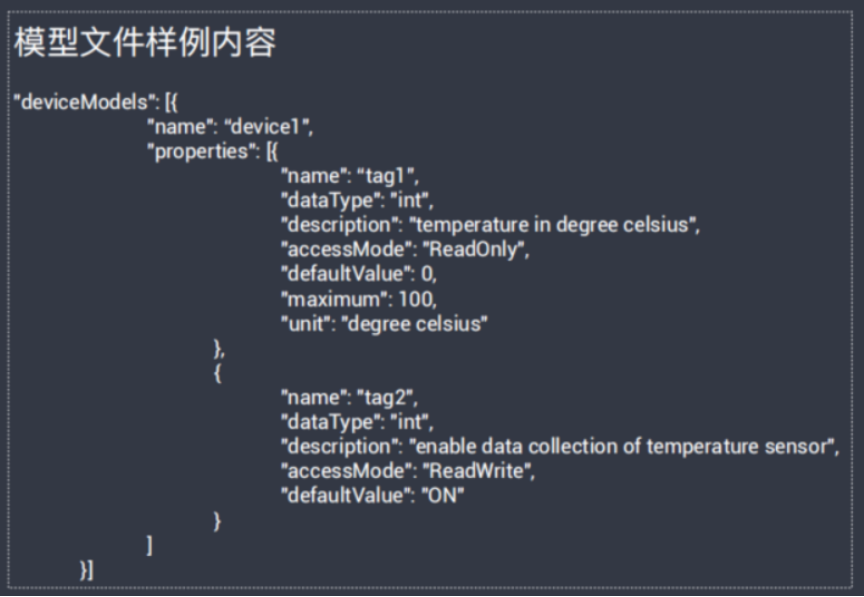
Task: Click the heading 模型文件样例内容
Action: tap(145, 42)
